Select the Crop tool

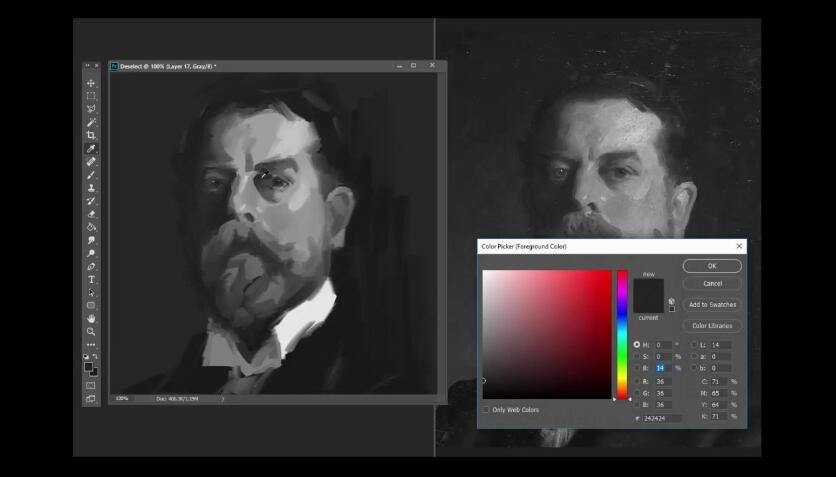pyautogui.click(x=91, y=135)
